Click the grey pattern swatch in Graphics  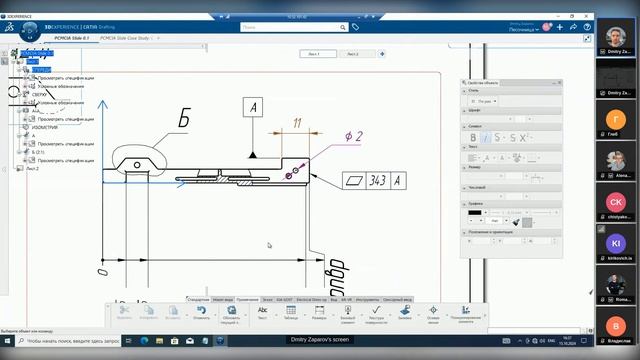(x=527, y=222)
